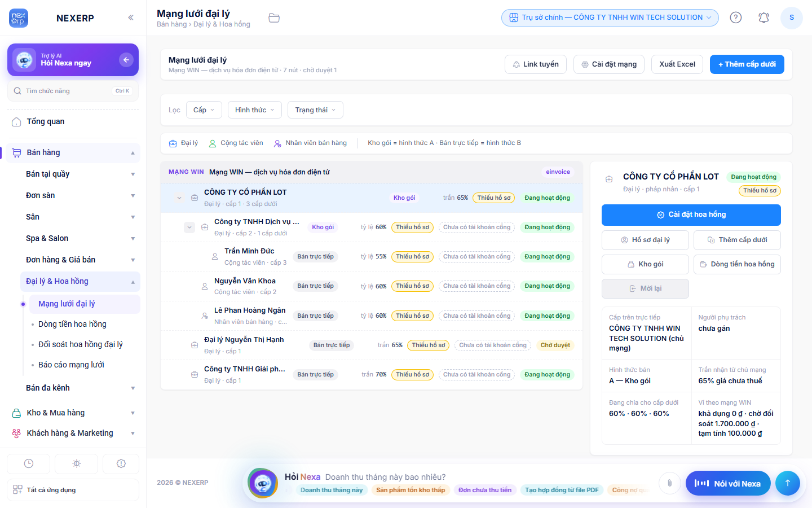This screenshot has height=508, width=812.
Task: Click the arrow on Hỏi Nexa ngay card
Action: tap(126, 60)
